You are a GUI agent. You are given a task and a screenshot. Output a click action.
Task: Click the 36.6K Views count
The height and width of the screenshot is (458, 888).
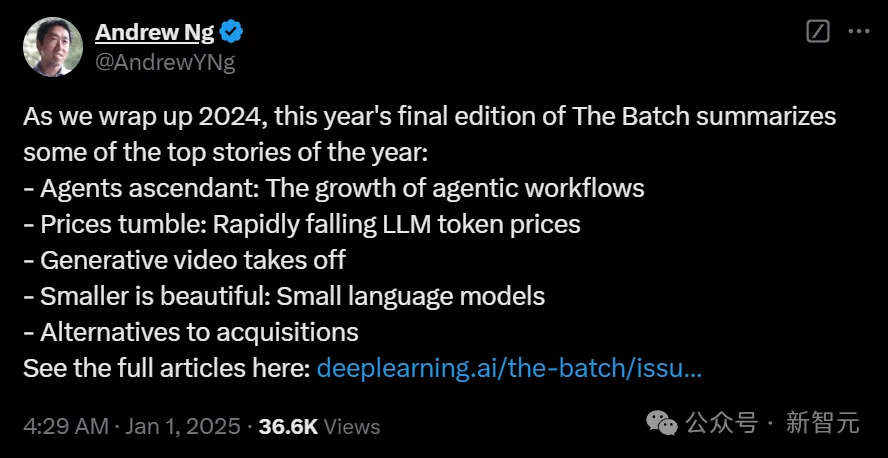[x=319, y=426]
